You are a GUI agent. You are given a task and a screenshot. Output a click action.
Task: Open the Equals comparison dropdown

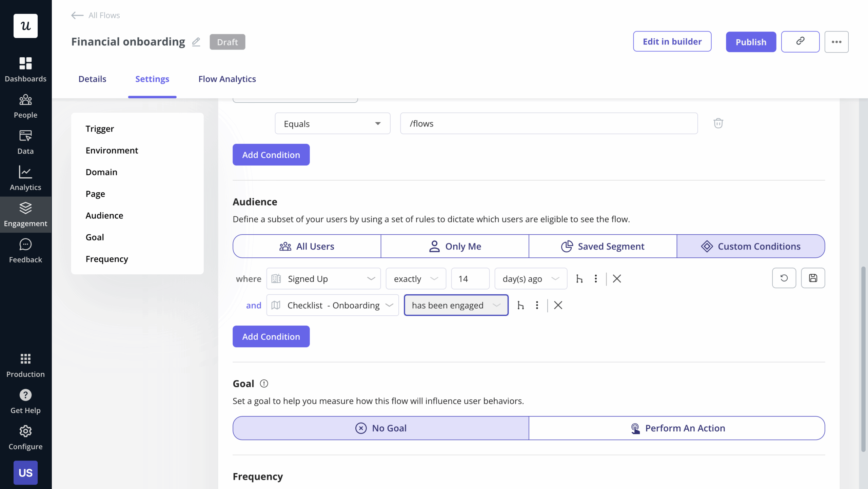[x=332, y=123]
